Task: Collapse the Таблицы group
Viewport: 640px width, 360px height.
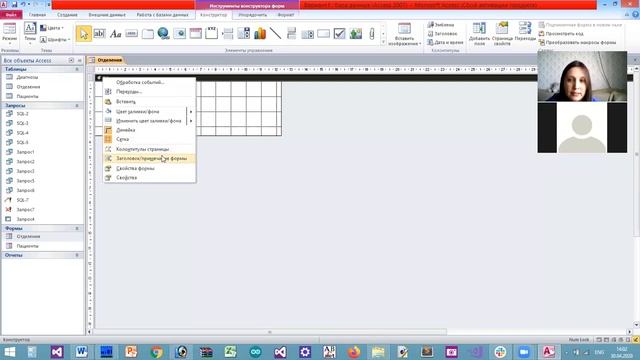Action: [77, 69]
